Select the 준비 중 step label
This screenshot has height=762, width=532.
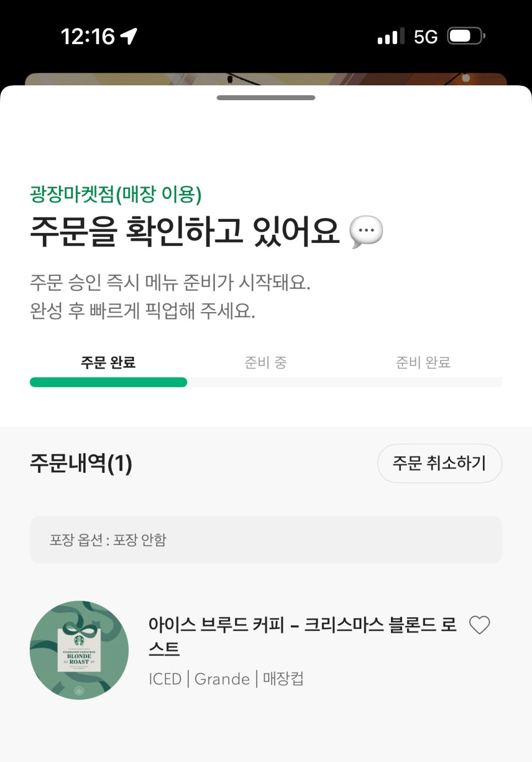(266, 362)
